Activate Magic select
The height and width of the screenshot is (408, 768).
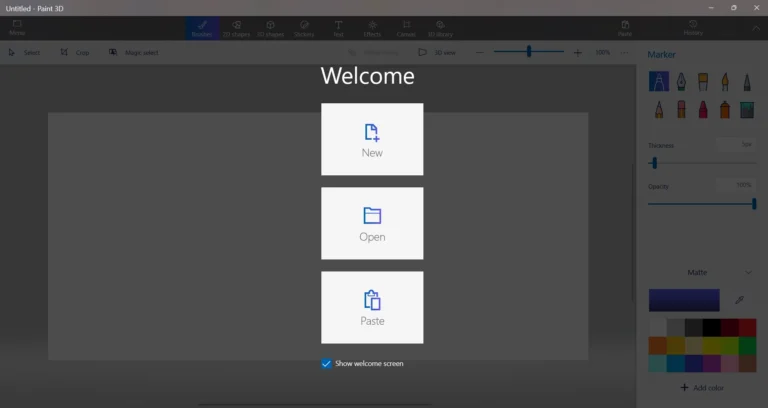click(134, 52)
